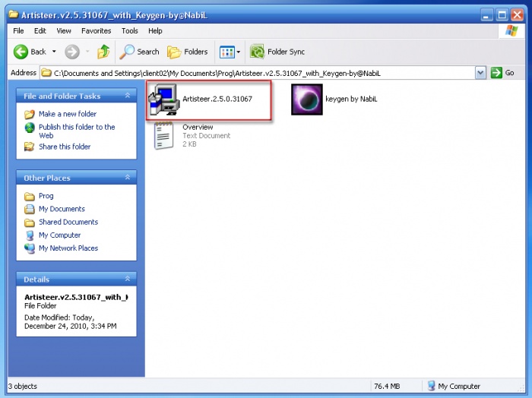532x398 pixels.
Task: Click Share this folder link
Action: [65, 147]
